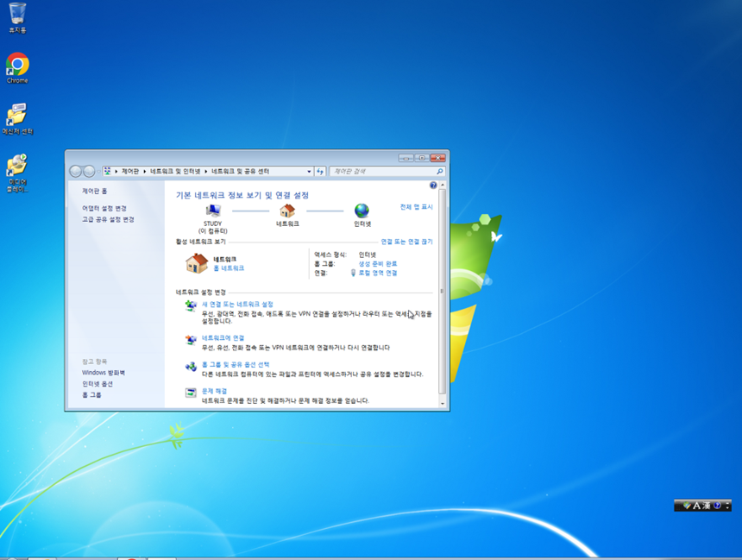Image resolution: width=742 pixels, height=560 pixels.
Task: Open the 미디어 플레이어 desktop shortcut
Action: [x=17, y=173]
